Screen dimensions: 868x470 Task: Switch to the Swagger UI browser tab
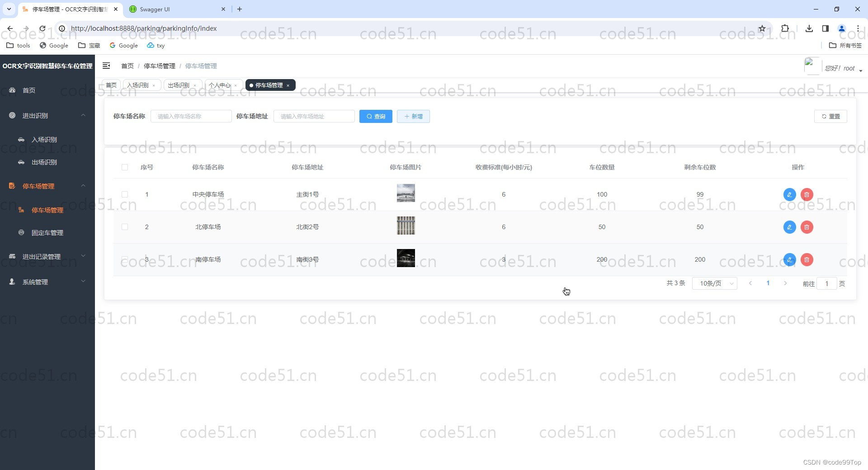point(176,9)
